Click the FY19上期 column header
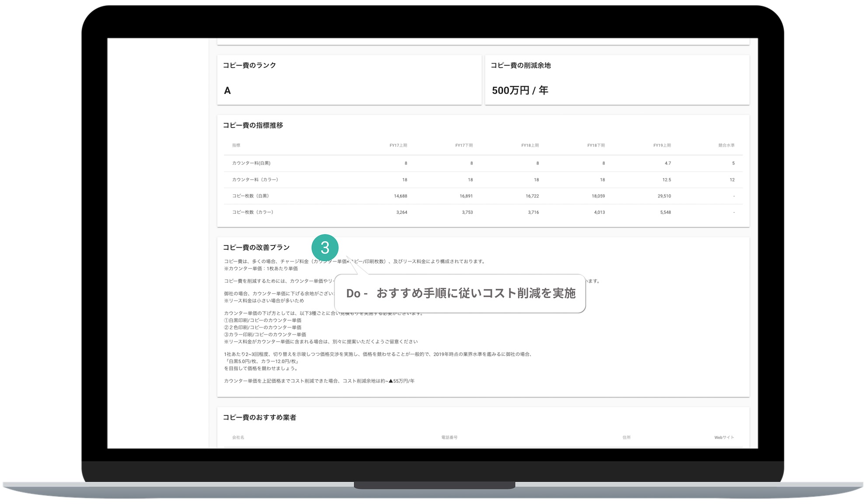This screenshot has width=866, height=504. pos(662,146)
